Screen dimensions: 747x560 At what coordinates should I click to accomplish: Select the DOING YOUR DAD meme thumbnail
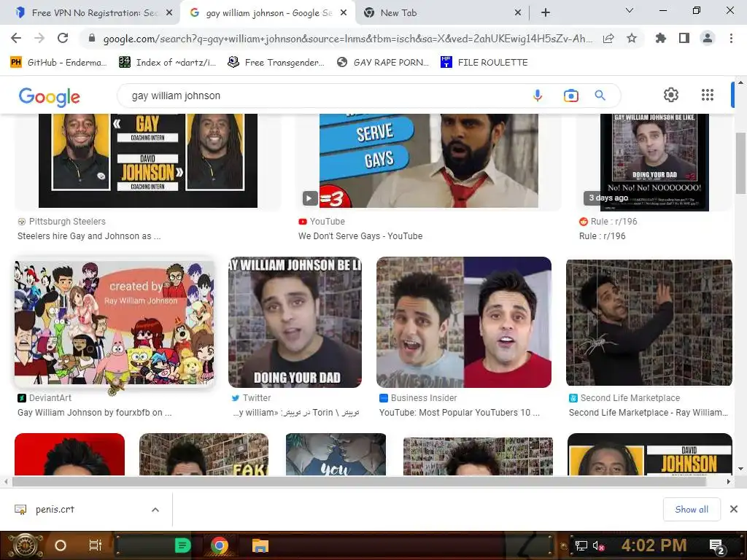[x=295, y=322]
